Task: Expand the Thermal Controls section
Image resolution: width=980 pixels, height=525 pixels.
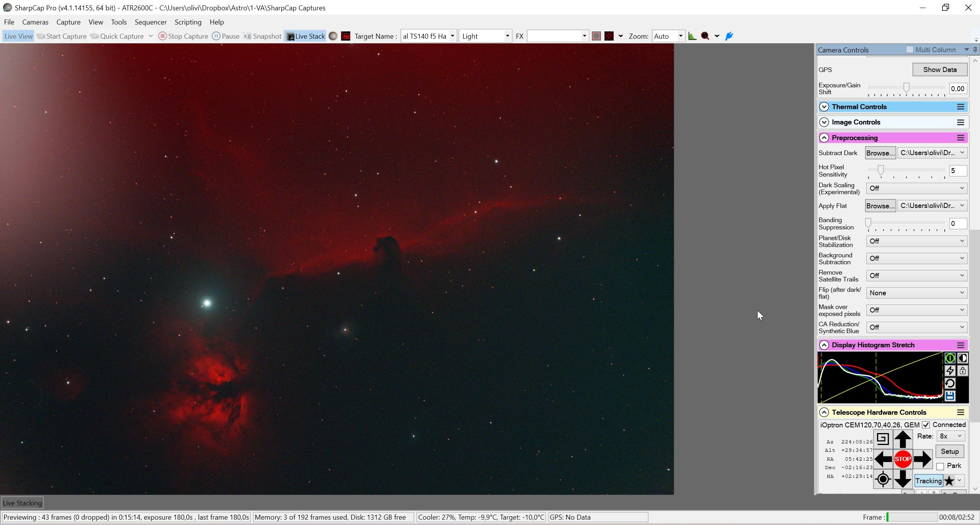Action: pyautogui.click(x=824, y=107)
